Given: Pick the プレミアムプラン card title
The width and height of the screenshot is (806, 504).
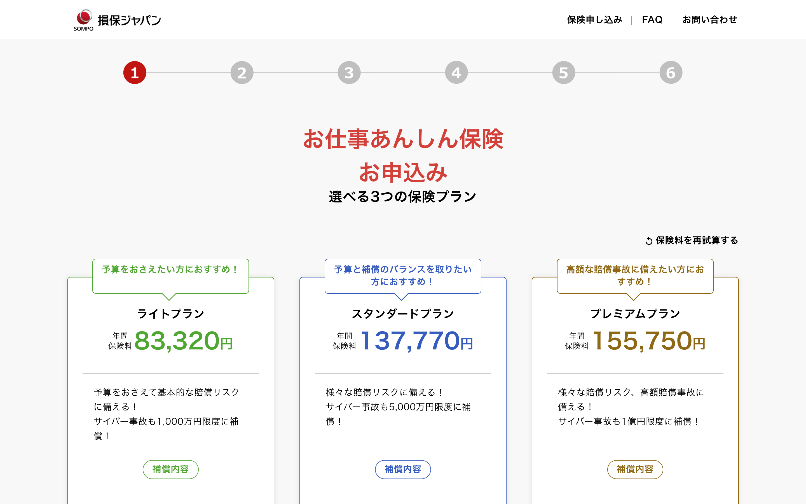Looking at the screenshot, I should click(x=635, y=313).
